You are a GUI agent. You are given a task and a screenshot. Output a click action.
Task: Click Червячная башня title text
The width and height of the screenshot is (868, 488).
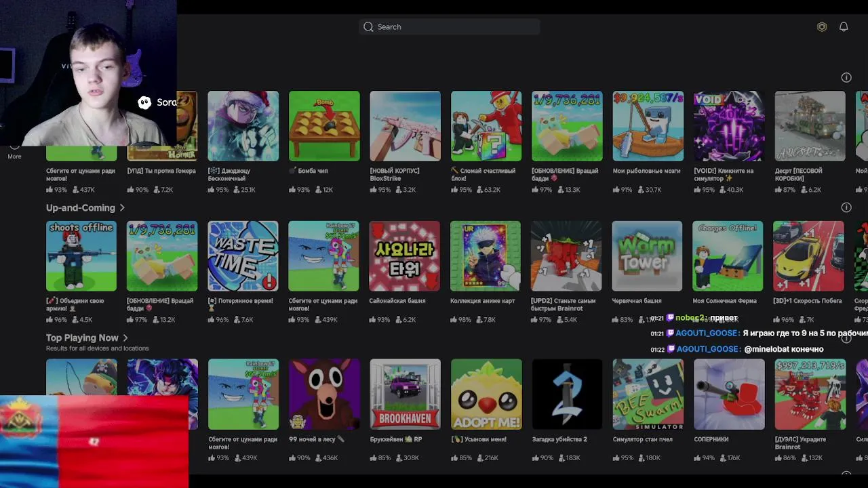point(636,301)
